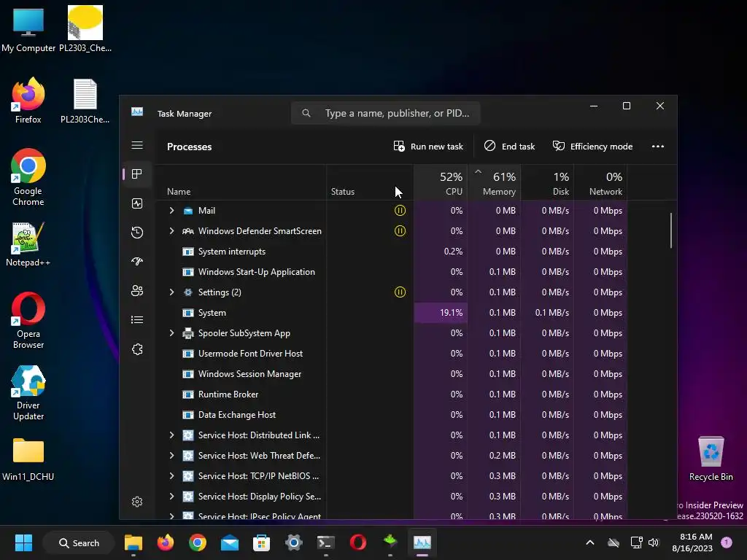Viewport: 747px width, 560px height.
Task: Enable Efficiency mode button
Action: [592, 146]
